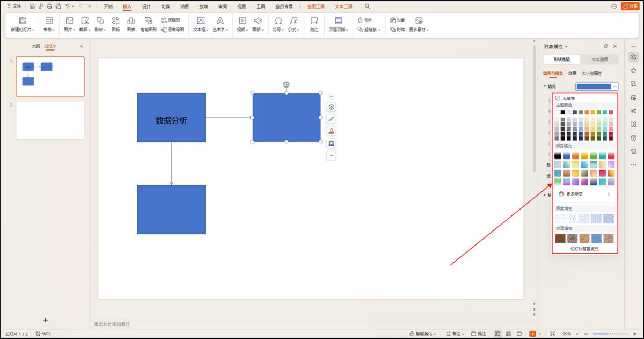
Task: Toggle normal view in the status bar
Action: [x=497, y=334]
